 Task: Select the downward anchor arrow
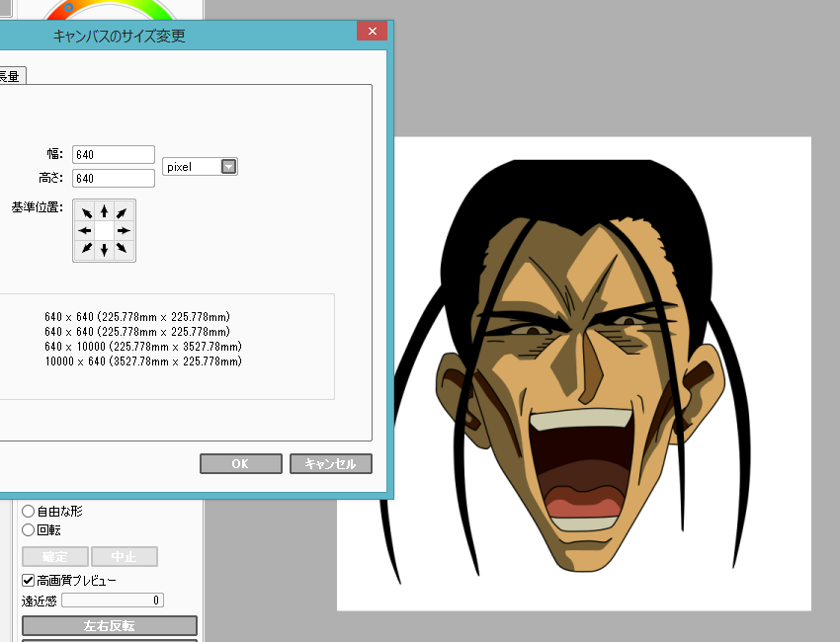105,250
